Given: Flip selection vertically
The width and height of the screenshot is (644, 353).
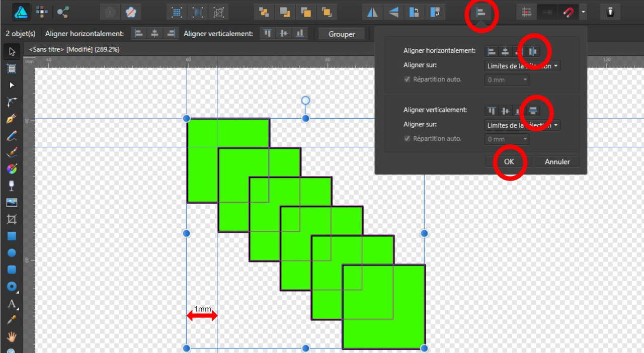Looking at the screenshot, I should (393, 12).
